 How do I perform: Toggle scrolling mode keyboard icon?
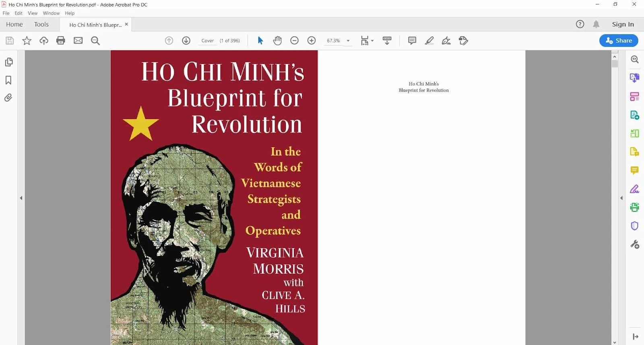(387, 41)
